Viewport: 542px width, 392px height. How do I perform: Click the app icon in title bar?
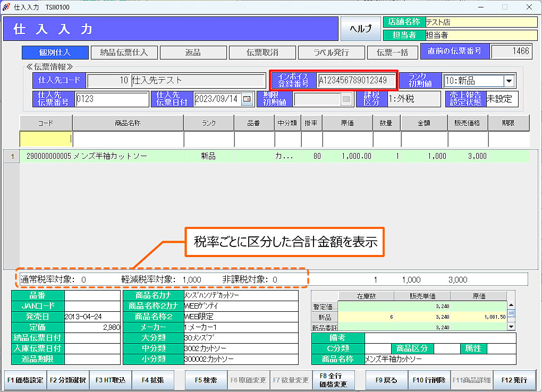point(6,7)
